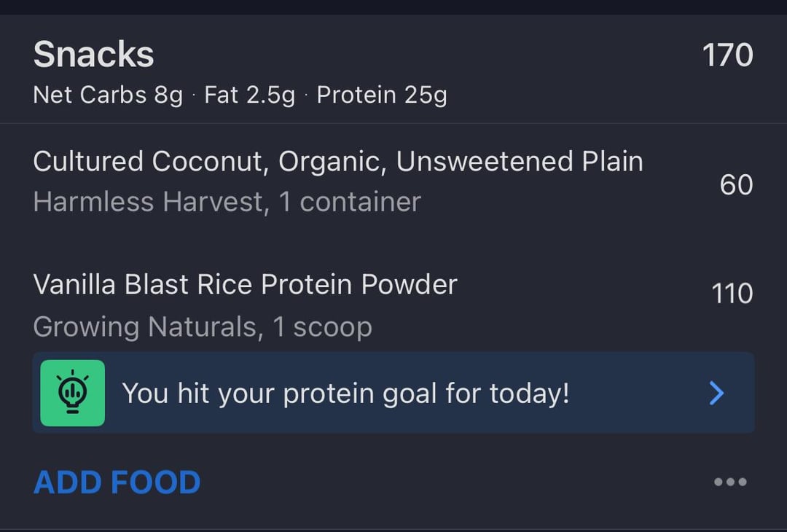
Task: Tap the green lightbulb insight icon
Action: coord(72,393)
